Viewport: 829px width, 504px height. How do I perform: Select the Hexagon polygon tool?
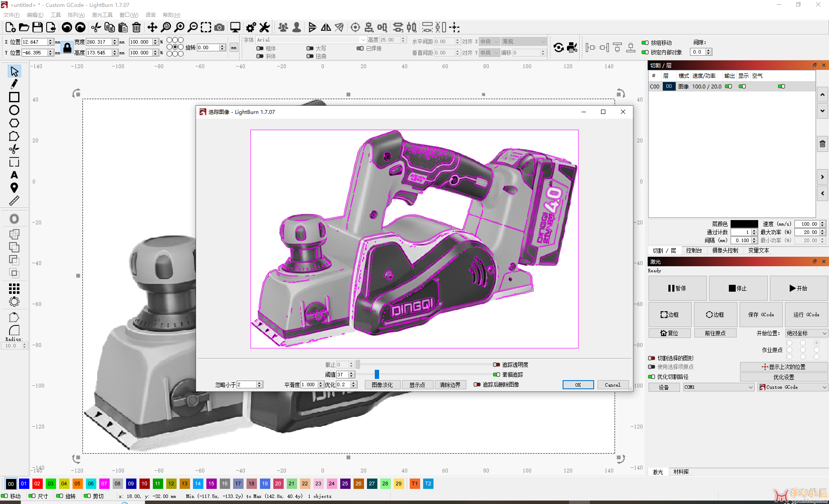(x=14, y=123)
